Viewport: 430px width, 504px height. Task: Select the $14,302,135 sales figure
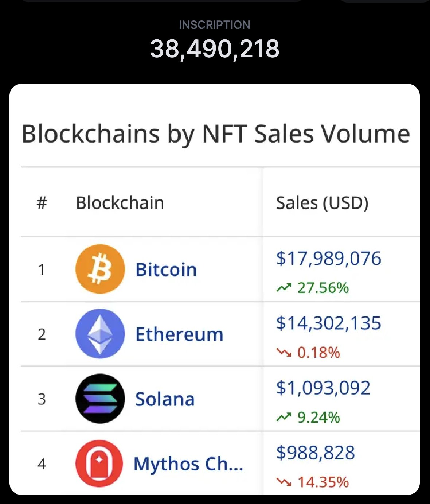[x=329, y=323]
